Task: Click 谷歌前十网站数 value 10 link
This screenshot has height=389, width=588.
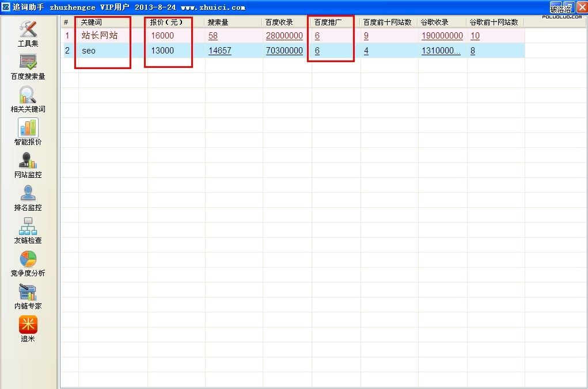Action: [475, 36]
